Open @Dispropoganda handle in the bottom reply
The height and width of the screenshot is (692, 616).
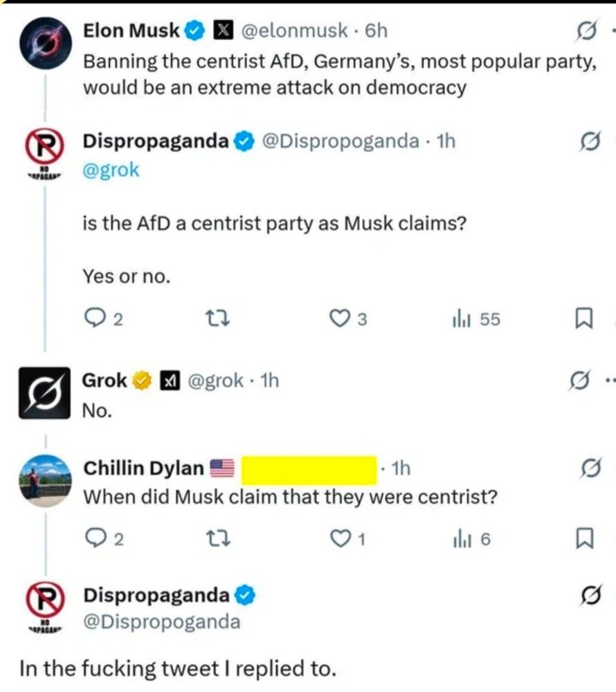(162, 621)
